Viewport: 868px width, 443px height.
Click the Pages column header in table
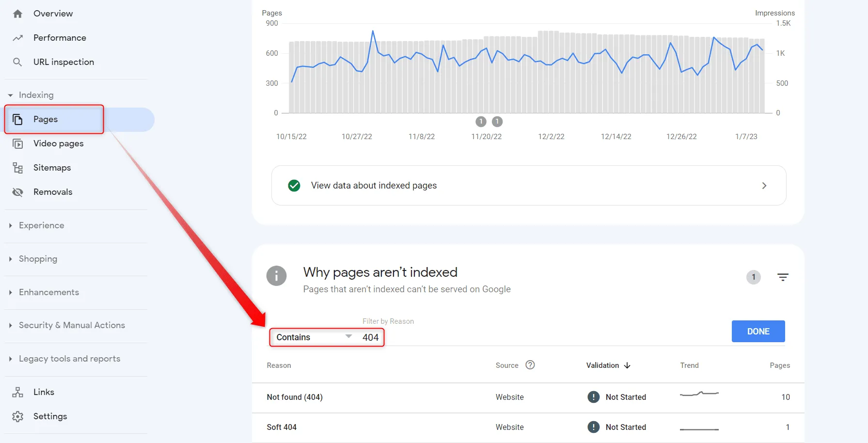(x=780, y=365)
